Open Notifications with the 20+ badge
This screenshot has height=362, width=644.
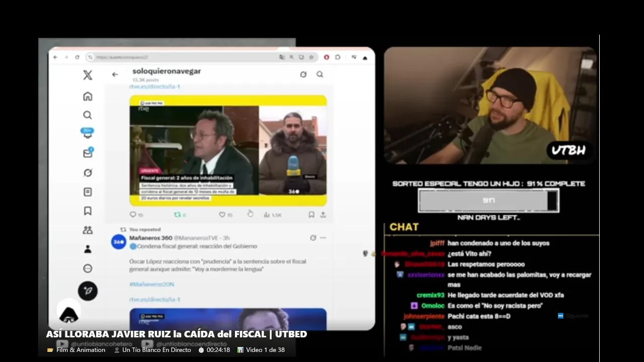[x=88, y=134]
